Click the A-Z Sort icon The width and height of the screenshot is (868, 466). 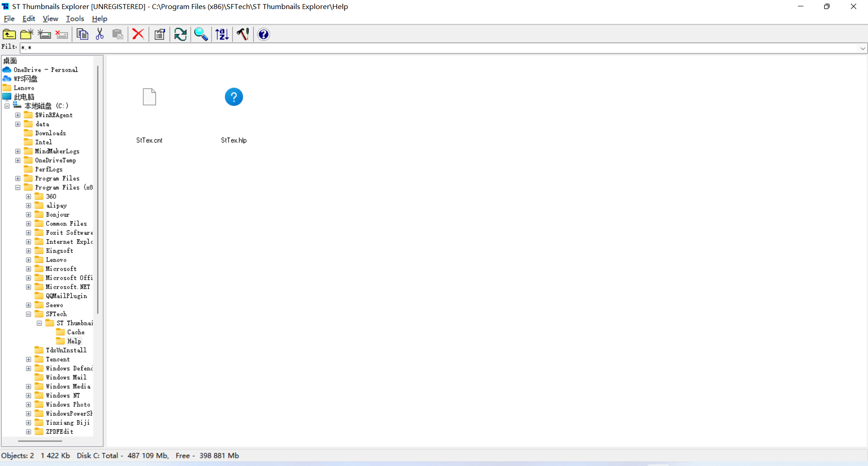point(222,34)
